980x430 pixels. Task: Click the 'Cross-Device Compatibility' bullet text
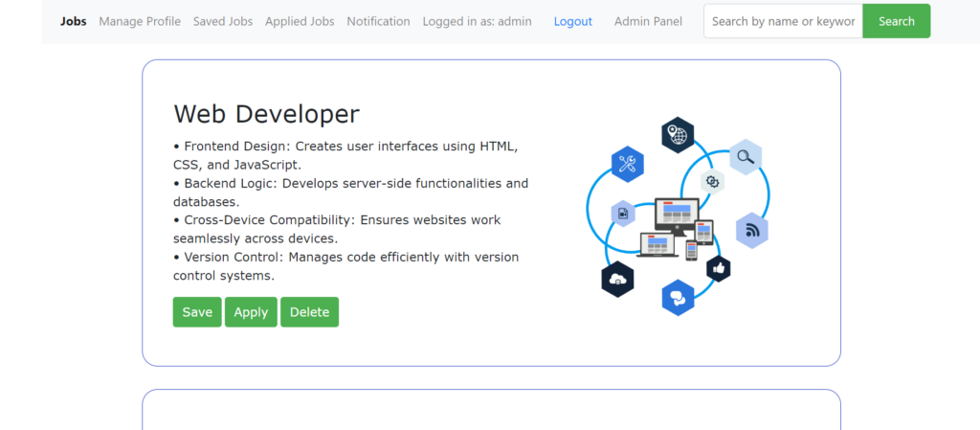337,230
